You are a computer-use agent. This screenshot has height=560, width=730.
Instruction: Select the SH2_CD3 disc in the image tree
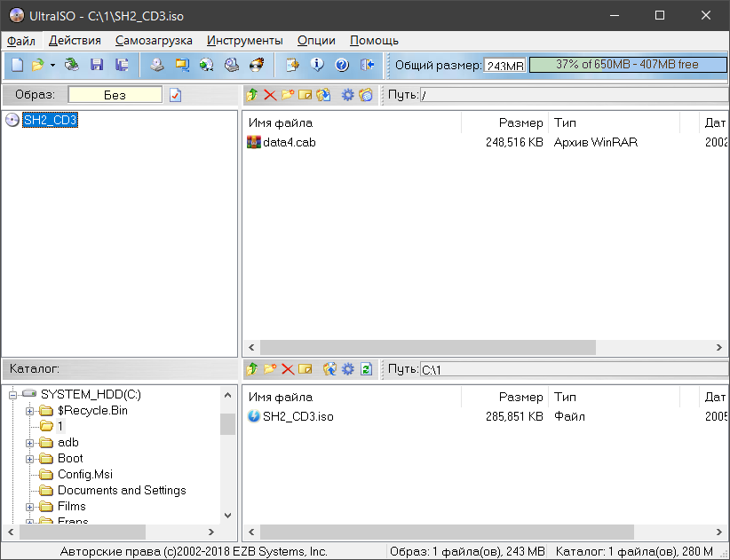coord(51,120)
